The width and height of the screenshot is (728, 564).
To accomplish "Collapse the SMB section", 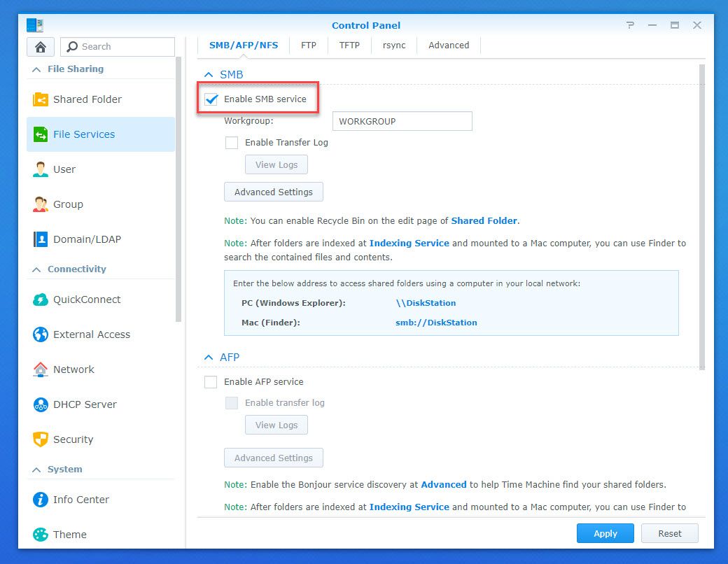I will [209, 75].
